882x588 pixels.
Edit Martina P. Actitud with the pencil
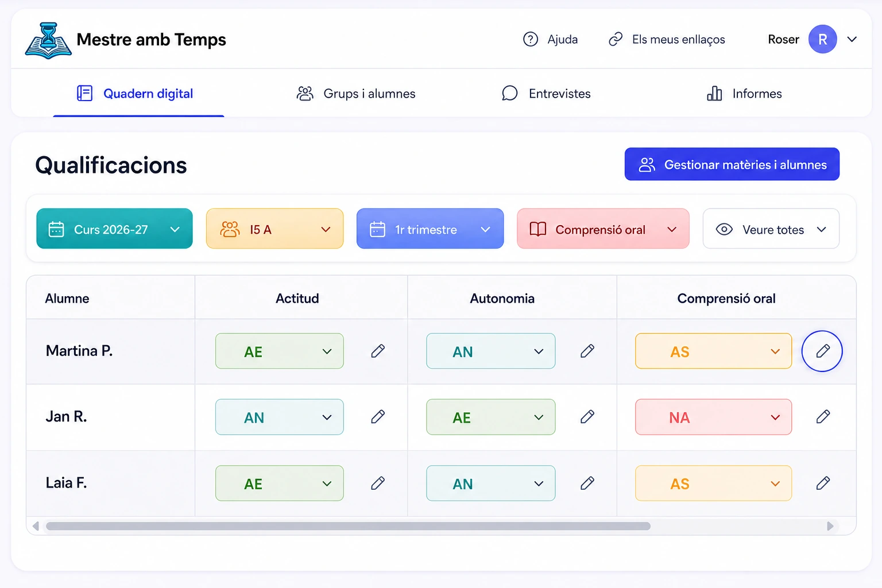point(378,351)
